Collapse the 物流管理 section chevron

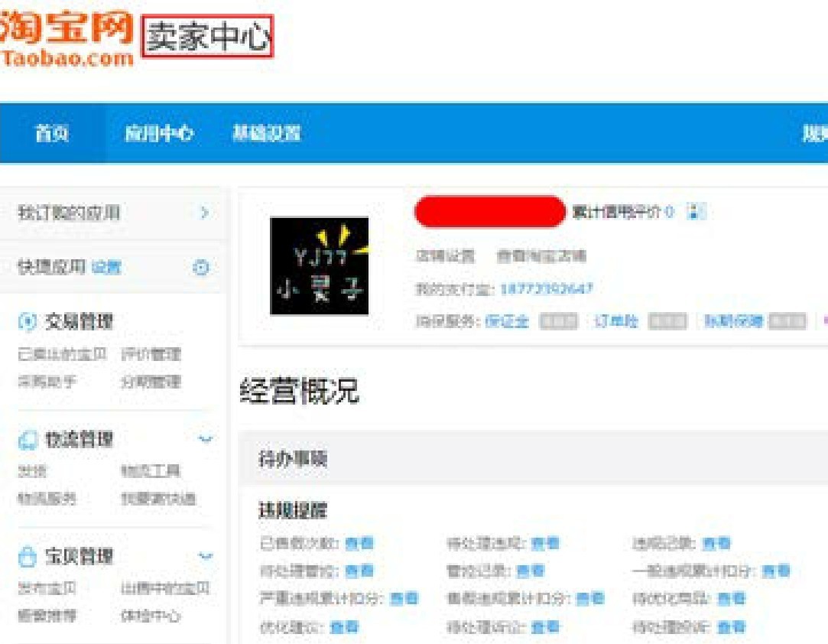[x=205, y=440]
